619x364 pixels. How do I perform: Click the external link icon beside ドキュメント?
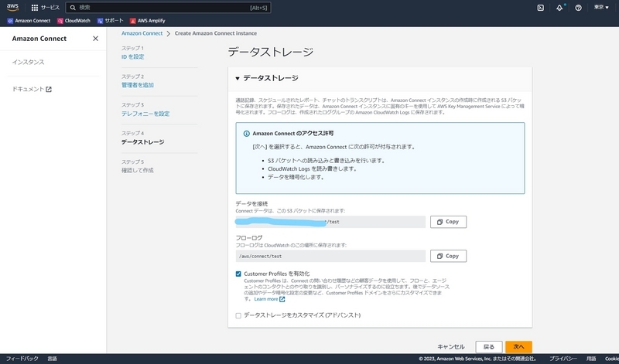(x=49, y=90)
